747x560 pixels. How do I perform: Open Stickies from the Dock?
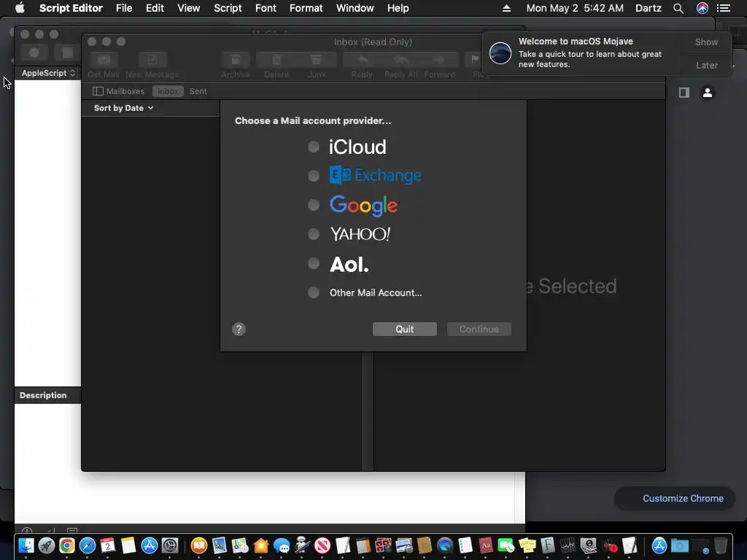pos(527,545)
